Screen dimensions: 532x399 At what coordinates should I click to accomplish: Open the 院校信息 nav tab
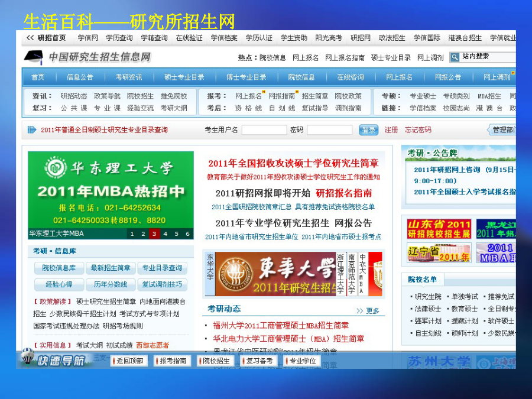pos(301,77)
